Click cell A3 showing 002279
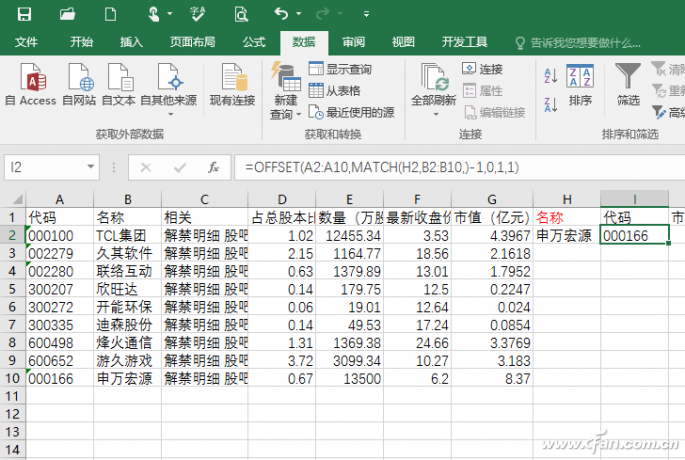 tap(59, 254)
